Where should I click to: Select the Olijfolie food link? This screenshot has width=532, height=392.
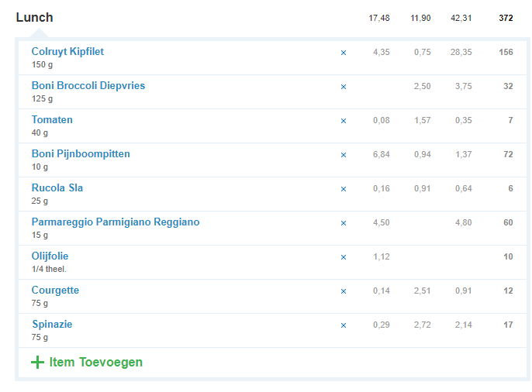tap(50, 256)
